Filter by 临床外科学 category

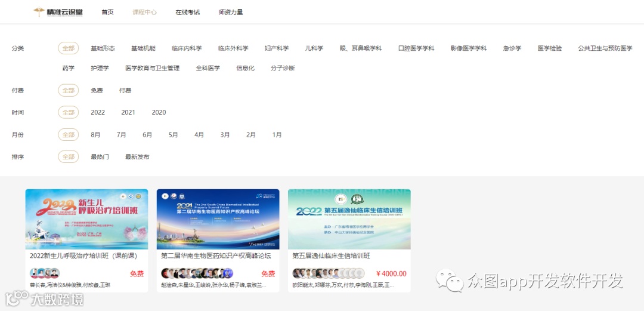[233, 48]
